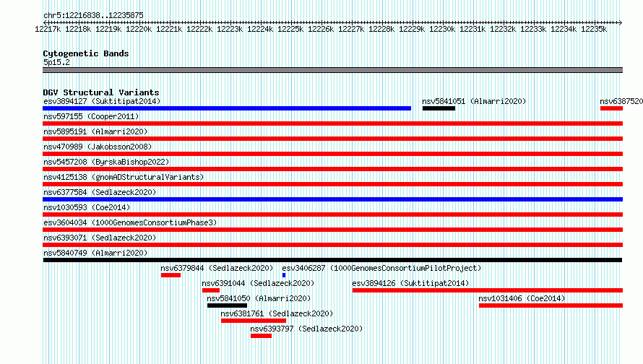Click the esv3894127 (Suktitipat2014) blue variant bar

[x=227, y=108]
